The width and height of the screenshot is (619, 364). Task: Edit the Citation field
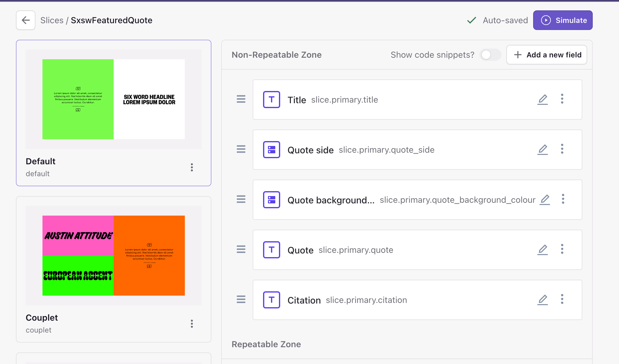[x=543, y=300]
